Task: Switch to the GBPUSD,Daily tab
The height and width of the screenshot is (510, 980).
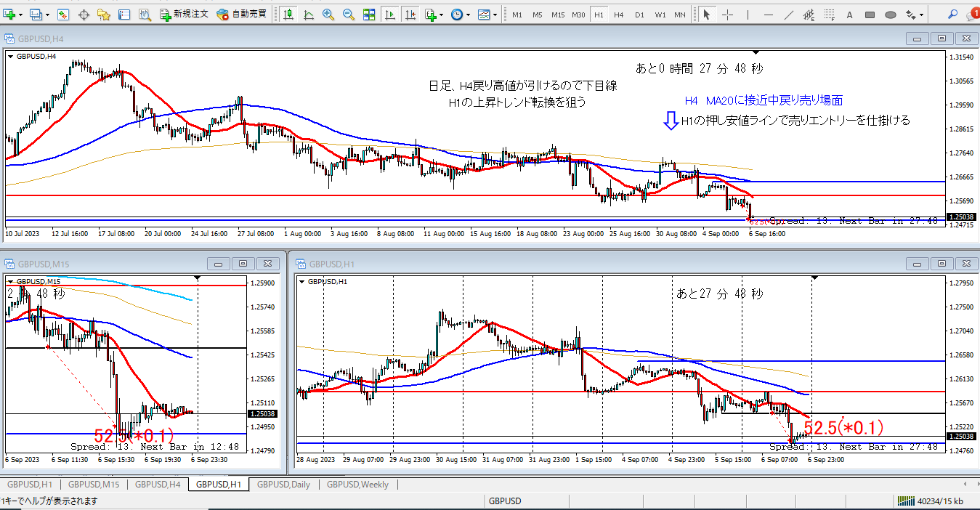Action: (285, 484)
